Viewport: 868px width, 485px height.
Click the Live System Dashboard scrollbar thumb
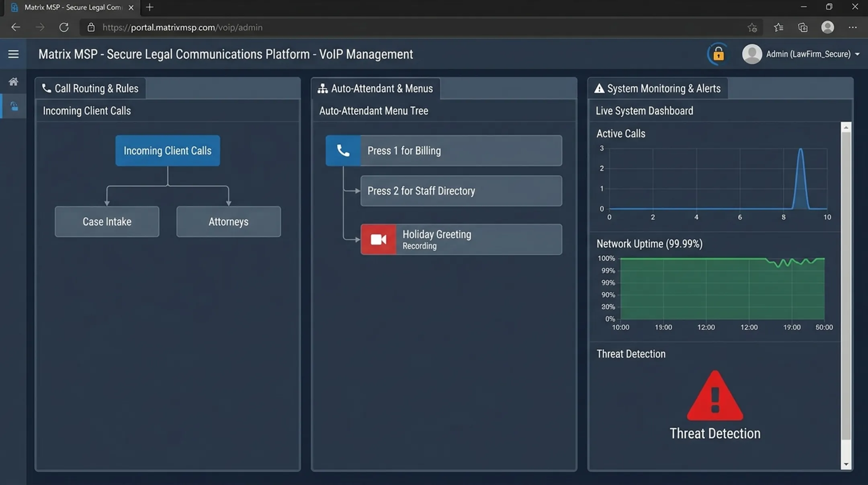pyautogui.click(x=846, y=286)
